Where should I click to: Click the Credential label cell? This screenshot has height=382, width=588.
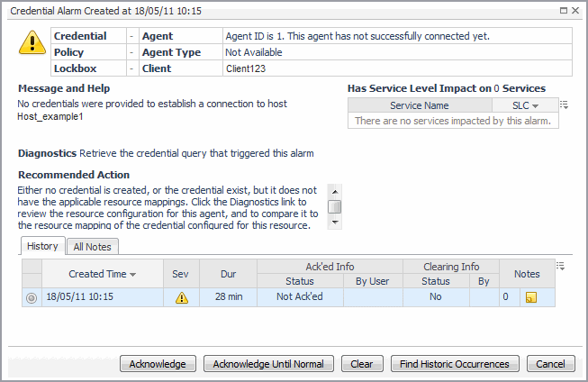(x=88, y=36)
